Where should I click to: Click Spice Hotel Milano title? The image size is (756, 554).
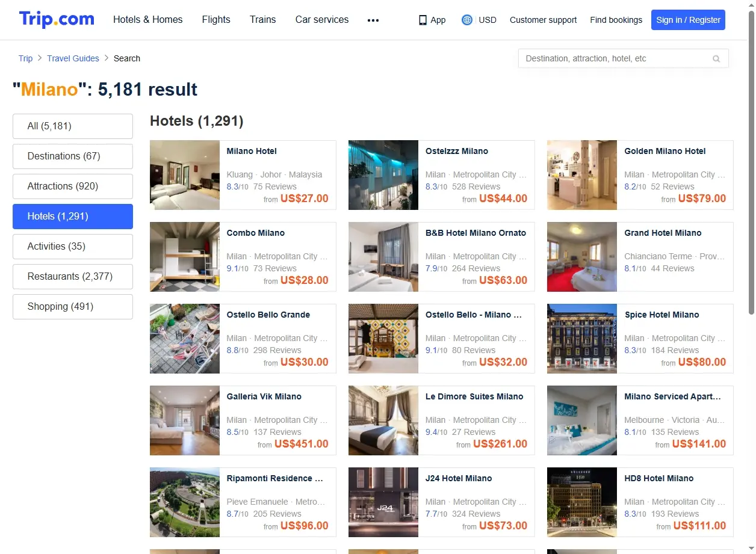[x=662, y=315]
